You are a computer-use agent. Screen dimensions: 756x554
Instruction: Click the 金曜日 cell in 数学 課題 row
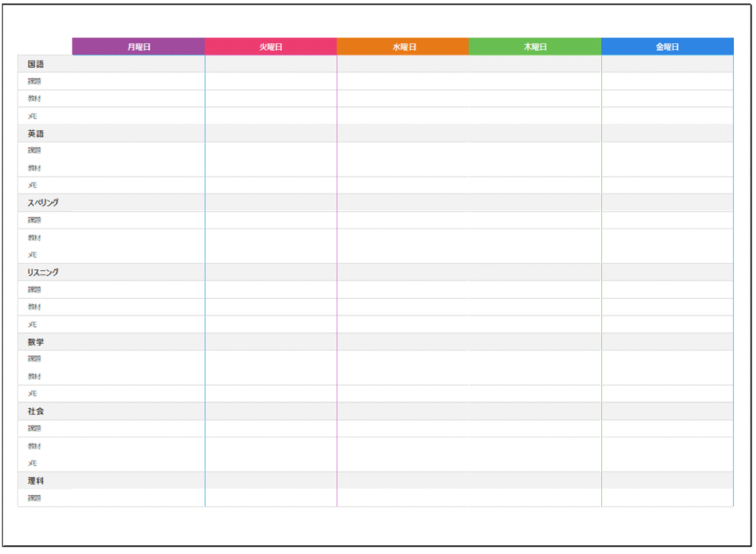(667, 359)
